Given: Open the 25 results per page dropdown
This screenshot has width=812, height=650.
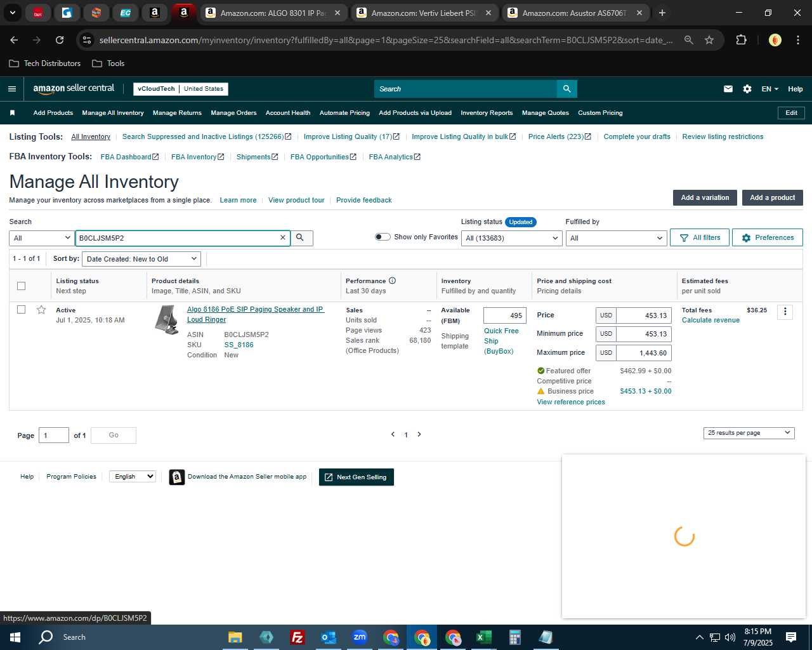Looking at the screenshot, I should (x=749, y=433).
